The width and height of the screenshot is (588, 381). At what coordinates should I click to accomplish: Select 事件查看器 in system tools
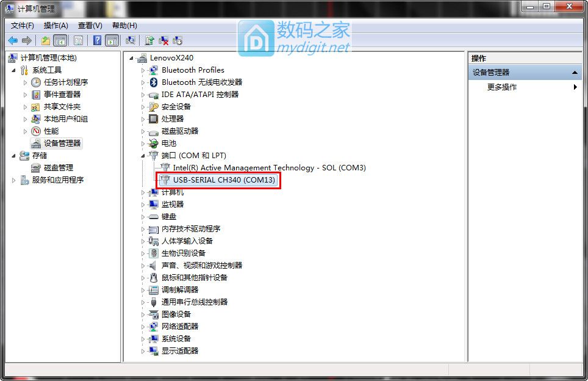[x=62, y=95]
